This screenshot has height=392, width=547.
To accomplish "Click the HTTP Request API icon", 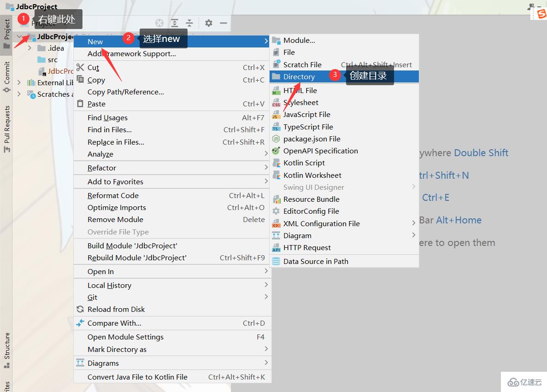I will click(276, 248).
